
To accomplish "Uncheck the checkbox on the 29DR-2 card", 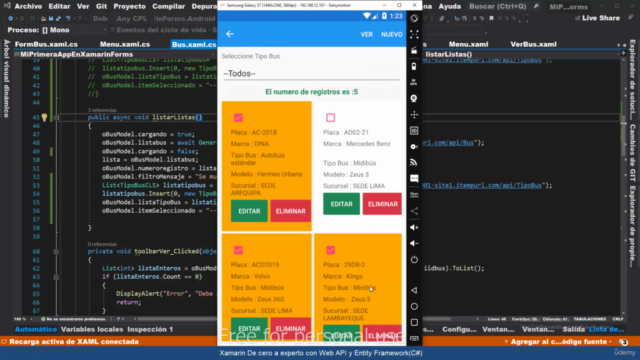I will click(330, 250).
